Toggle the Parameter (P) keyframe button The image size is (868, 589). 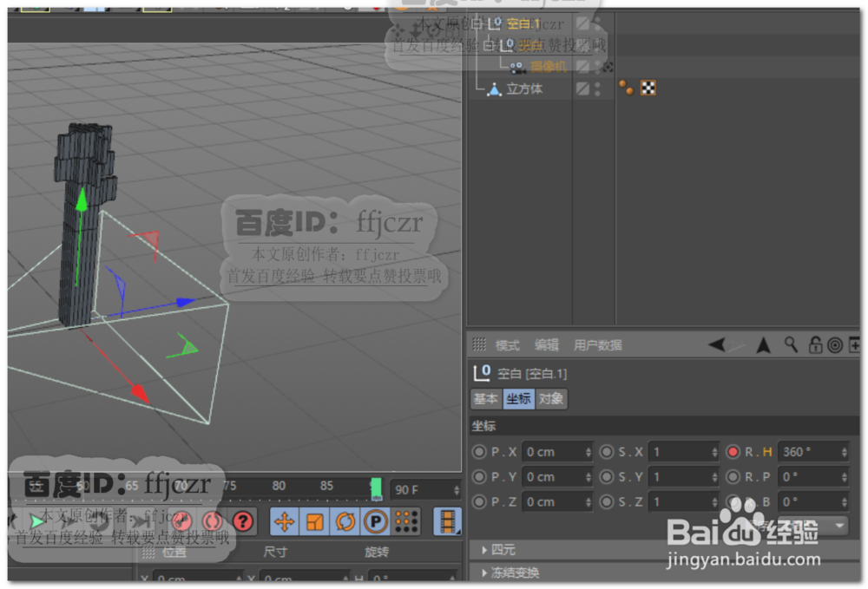pyautogui.click(x=375, y=521)
